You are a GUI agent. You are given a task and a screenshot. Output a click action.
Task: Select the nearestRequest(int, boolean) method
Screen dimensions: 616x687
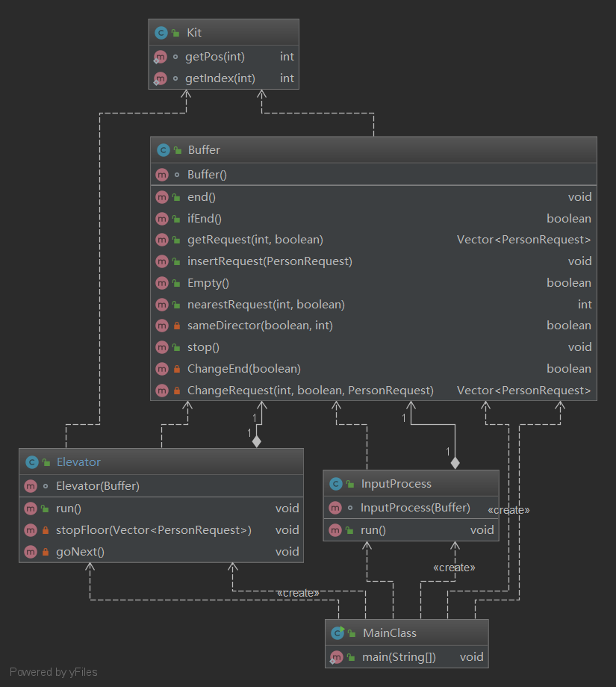click(266, 305)
